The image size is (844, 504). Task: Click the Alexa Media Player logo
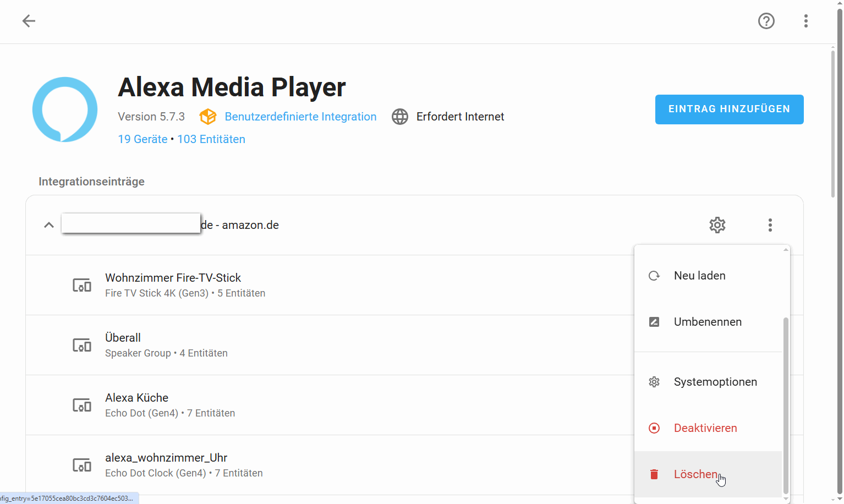[x=65, y=109]
